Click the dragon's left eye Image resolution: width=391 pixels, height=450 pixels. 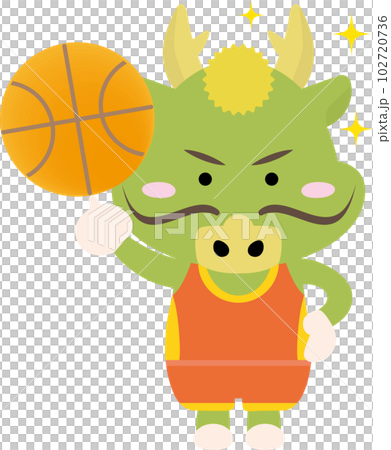pyautogui.click(x=205, y=179)
